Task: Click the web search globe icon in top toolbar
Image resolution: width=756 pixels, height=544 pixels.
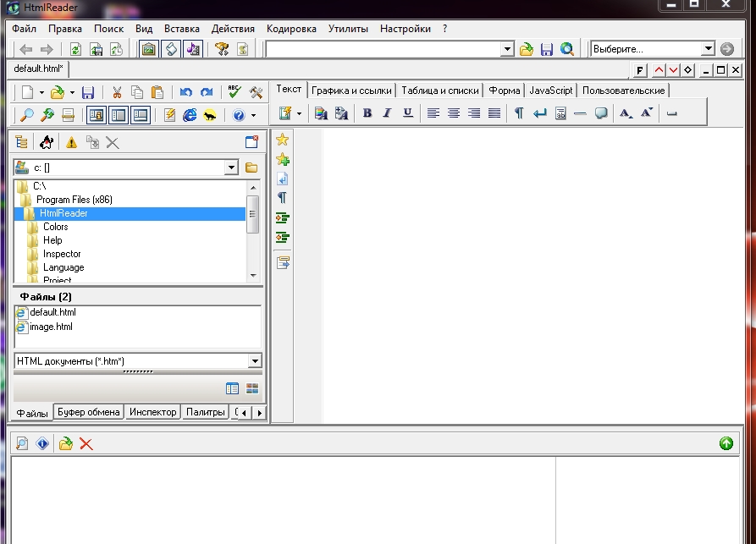Action: 567,49
